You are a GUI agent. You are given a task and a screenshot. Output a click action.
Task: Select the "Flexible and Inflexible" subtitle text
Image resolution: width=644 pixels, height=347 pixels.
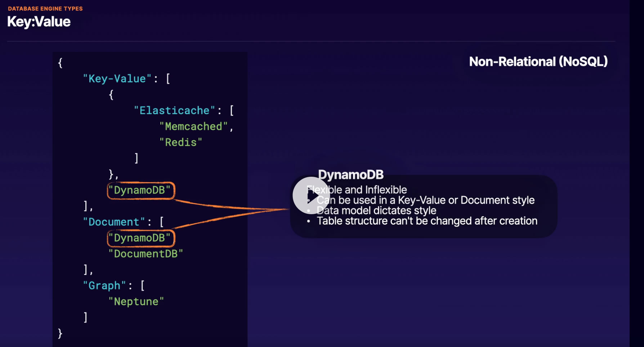[x=357, y=190]
